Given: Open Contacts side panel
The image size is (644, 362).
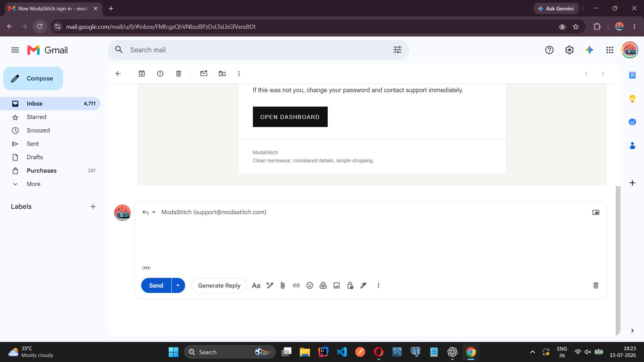Looking at the screenshot, I should click(x=632, y=145).
